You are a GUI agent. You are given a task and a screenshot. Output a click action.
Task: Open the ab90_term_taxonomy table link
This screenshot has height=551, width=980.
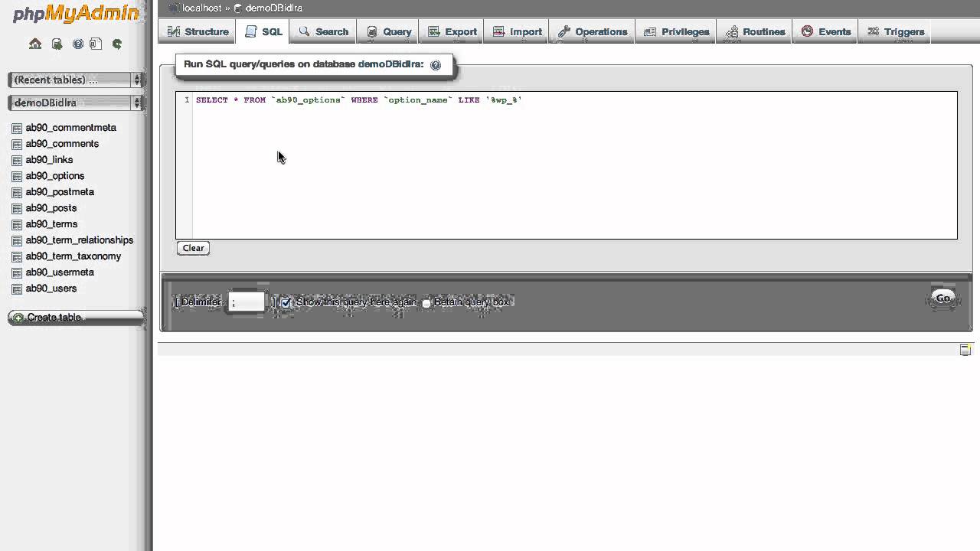[73, 256]
